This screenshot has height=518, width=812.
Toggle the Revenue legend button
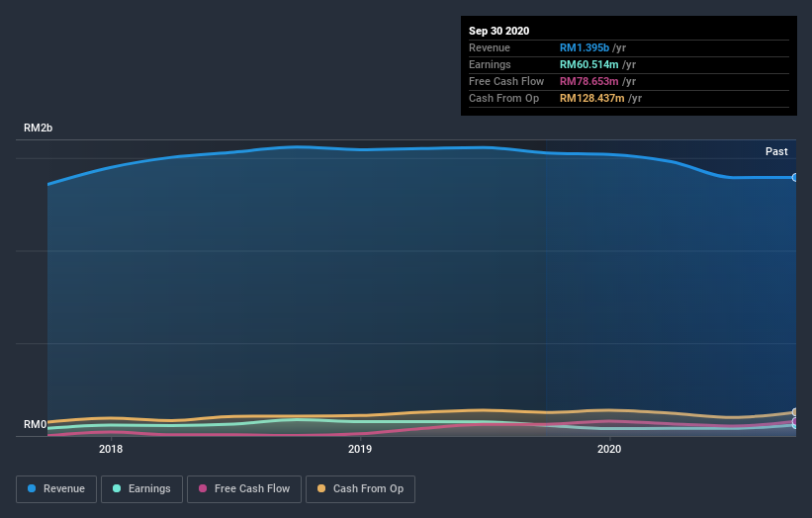56,489
